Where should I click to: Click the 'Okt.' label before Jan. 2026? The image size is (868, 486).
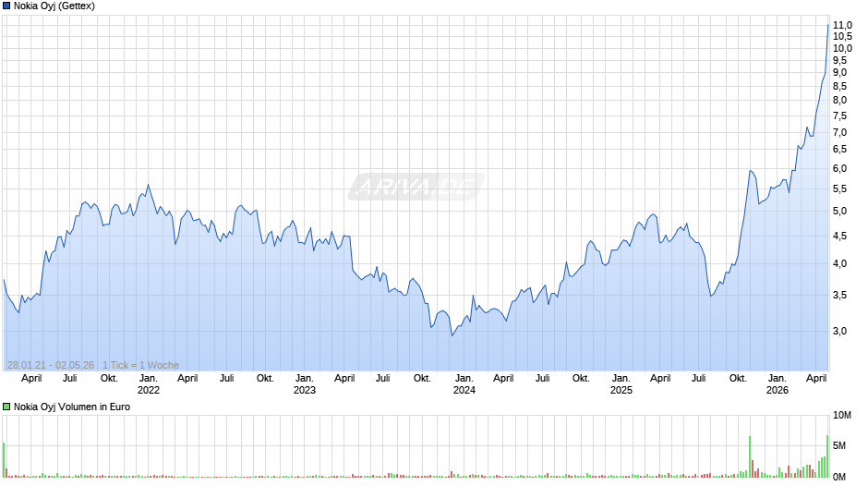coord(738,379)
